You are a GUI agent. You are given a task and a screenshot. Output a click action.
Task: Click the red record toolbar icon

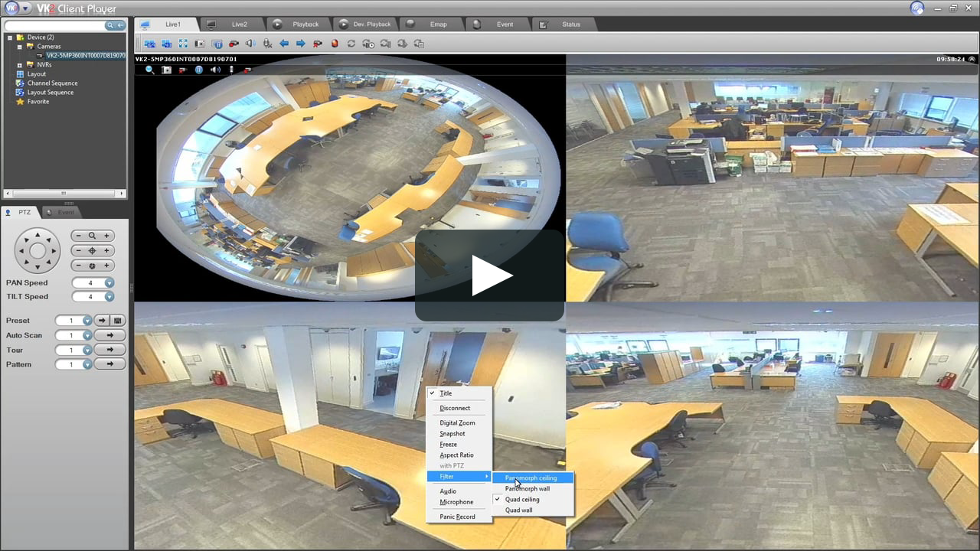335,44
